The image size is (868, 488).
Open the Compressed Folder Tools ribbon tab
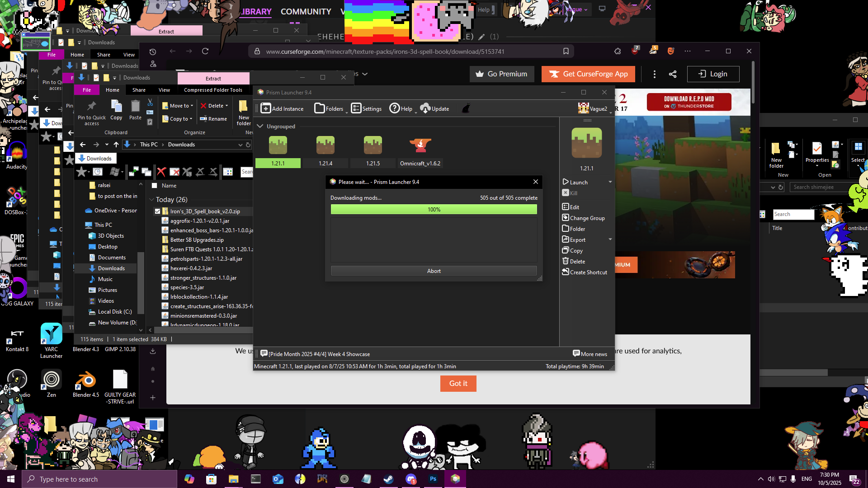(213, 90)
